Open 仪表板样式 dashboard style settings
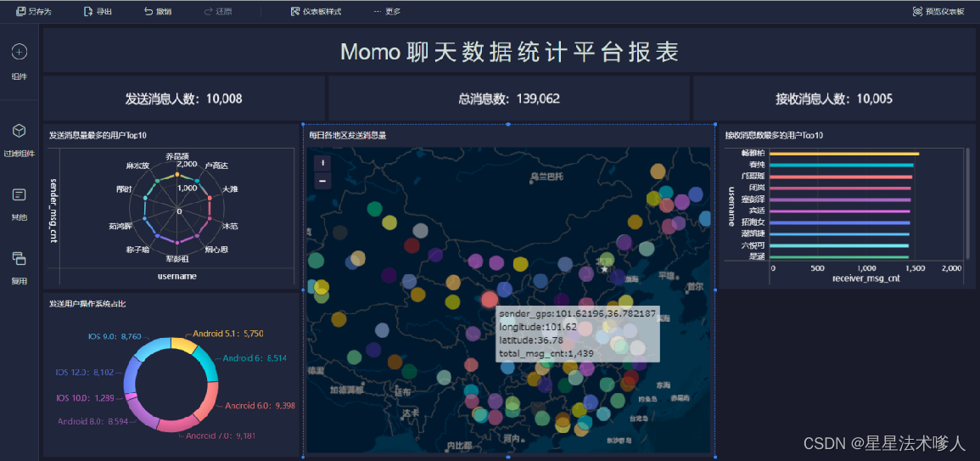Image resolution: width=980 pixels, height=461 pixels. tap(316, 11)
